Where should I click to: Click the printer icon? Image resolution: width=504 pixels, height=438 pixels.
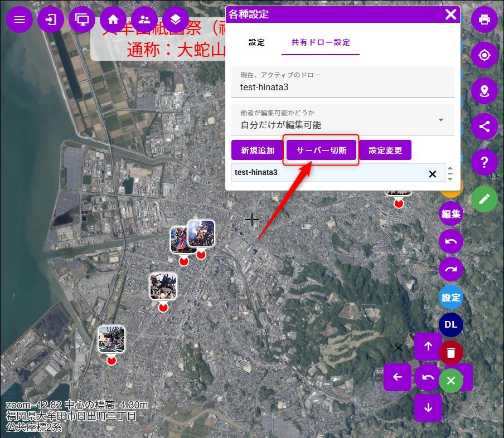[484, 20]
